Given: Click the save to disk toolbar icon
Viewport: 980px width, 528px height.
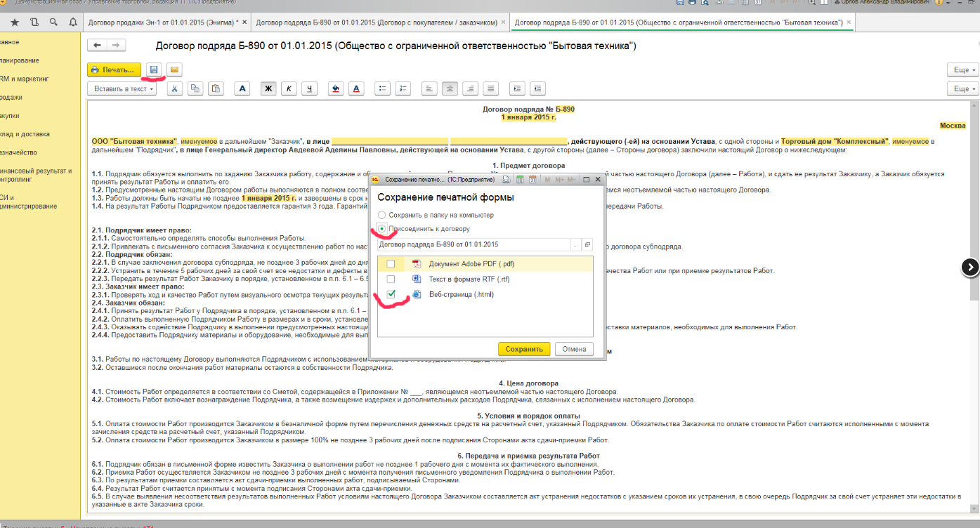Looking at the screenshot, I should (154, 70).
